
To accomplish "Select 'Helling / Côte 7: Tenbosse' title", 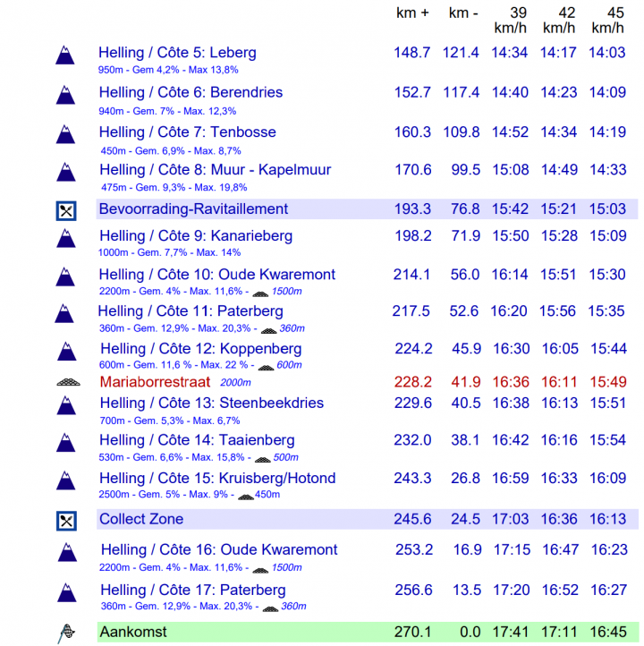I will coord(187,132).
